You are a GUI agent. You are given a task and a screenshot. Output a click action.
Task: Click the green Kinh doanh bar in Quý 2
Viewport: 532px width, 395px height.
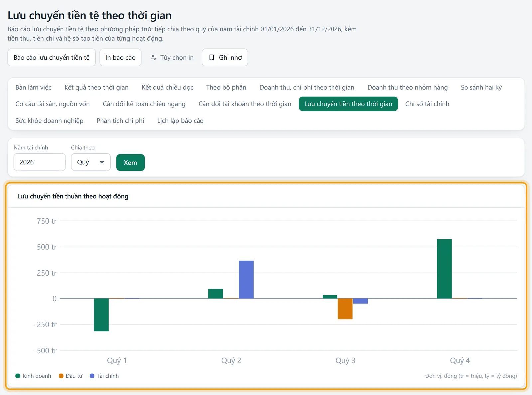point(216,294)
